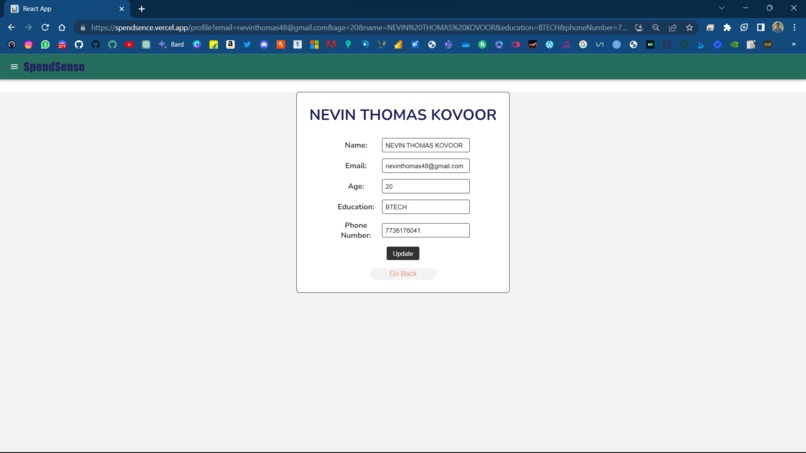Open the Google Maps pin bookmark
The image size is (806, 453).
click(x=348, y=45)
